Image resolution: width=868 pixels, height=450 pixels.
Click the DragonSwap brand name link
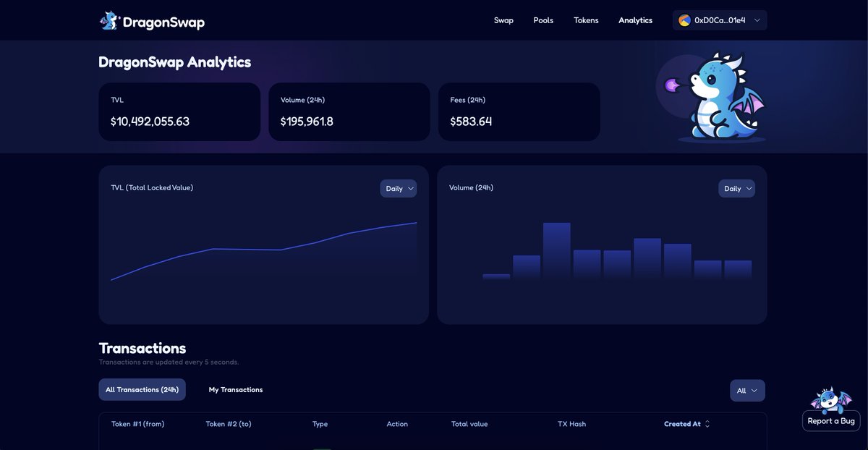pos(163,22)
